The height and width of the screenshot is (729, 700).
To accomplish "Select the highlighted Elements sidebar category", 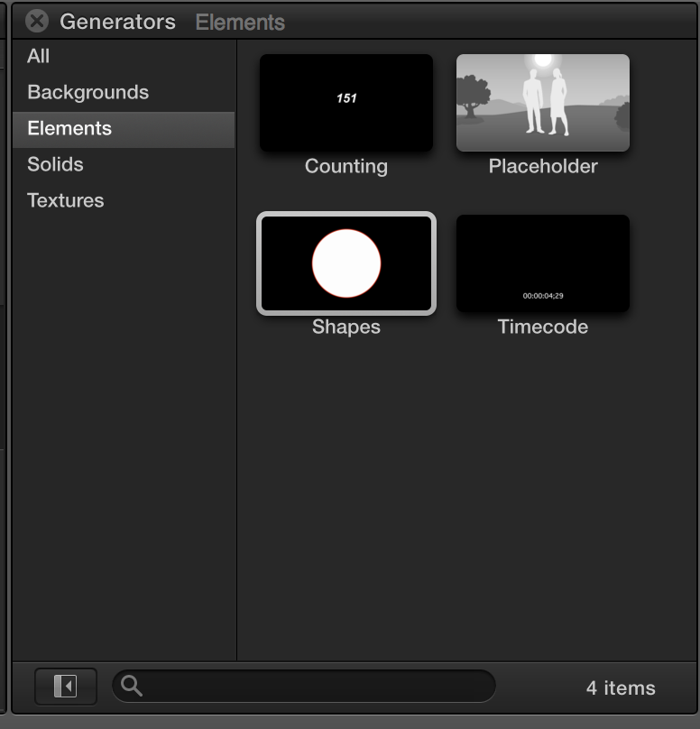I will (x=124, y=129).
